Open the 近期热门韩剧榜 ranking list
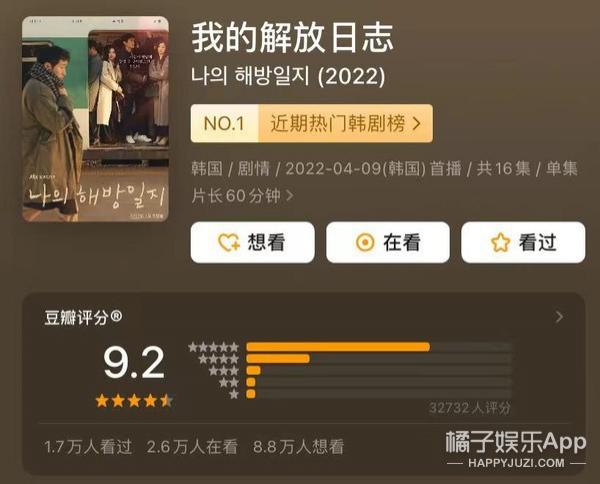 [346, 124]
